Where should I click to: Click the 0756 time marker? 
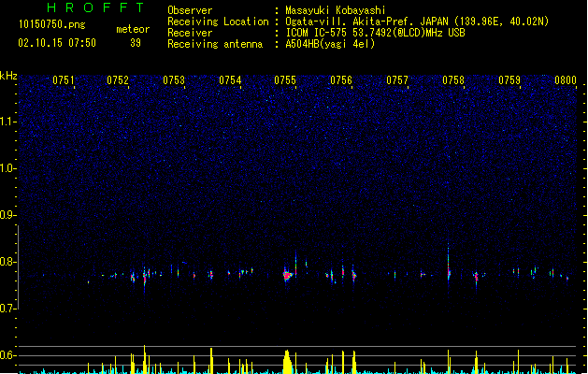(x=341, y=80)
